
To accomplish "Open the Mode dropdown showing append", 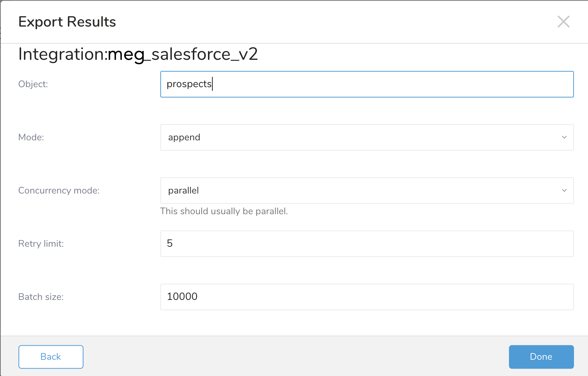I will (366, 137).
